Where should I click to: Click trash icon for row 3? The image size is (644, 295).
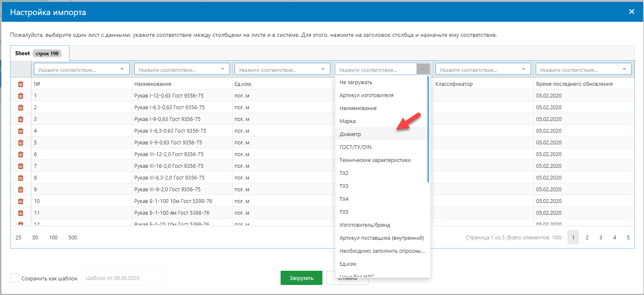point(20,119)
